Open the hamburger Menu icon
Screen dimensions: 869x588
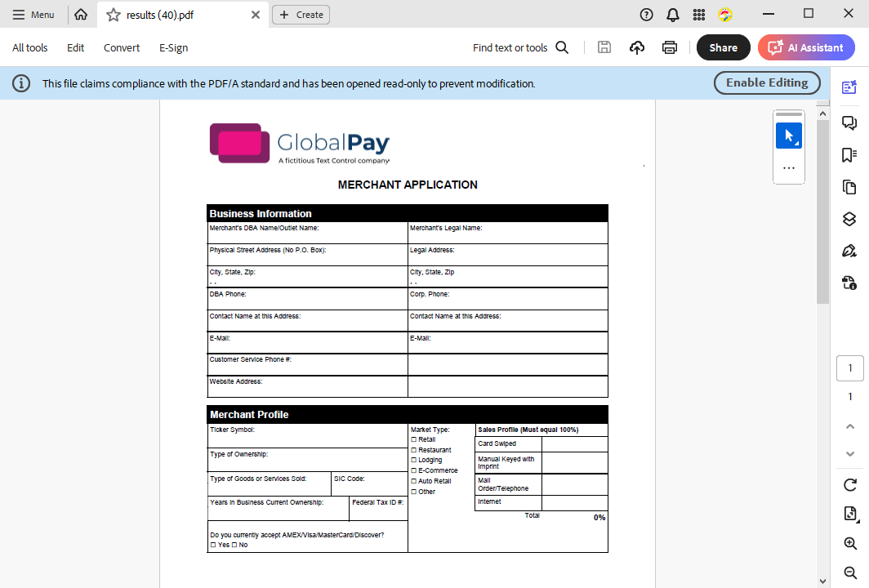pos(18,15)
